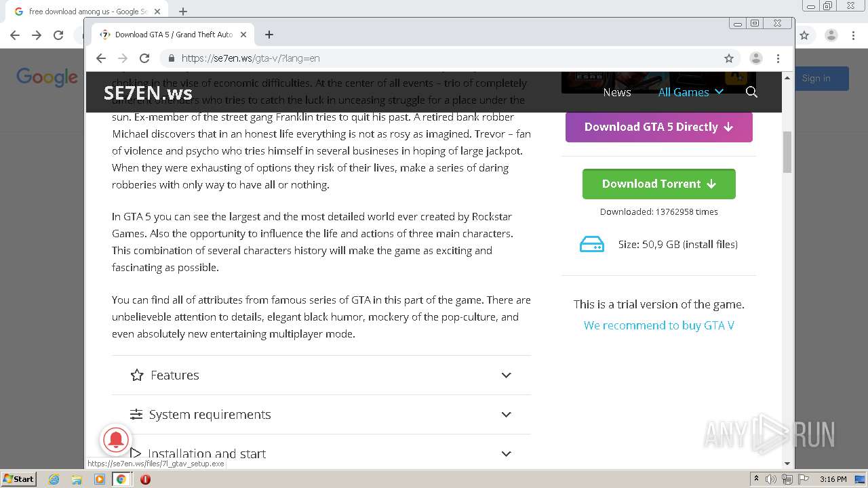Image resolution: width=868 pixels, height=488 pixels.
Task: Open the network tray icon
Action: pos(787,479)
